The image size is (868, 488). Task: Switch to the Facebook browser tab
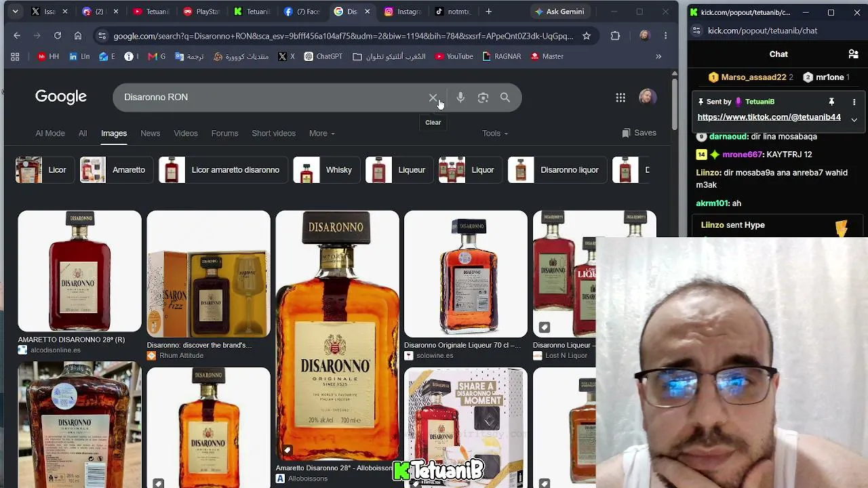[302, 12]
